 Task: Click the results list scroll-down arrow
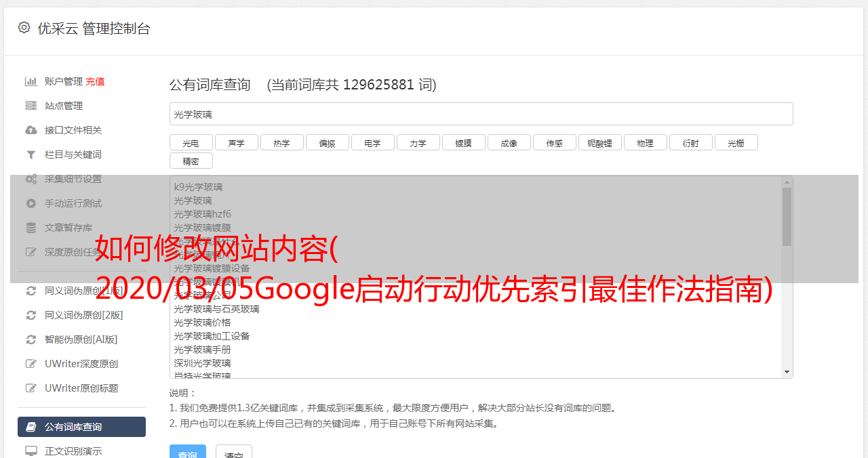[x=787, y=372]
